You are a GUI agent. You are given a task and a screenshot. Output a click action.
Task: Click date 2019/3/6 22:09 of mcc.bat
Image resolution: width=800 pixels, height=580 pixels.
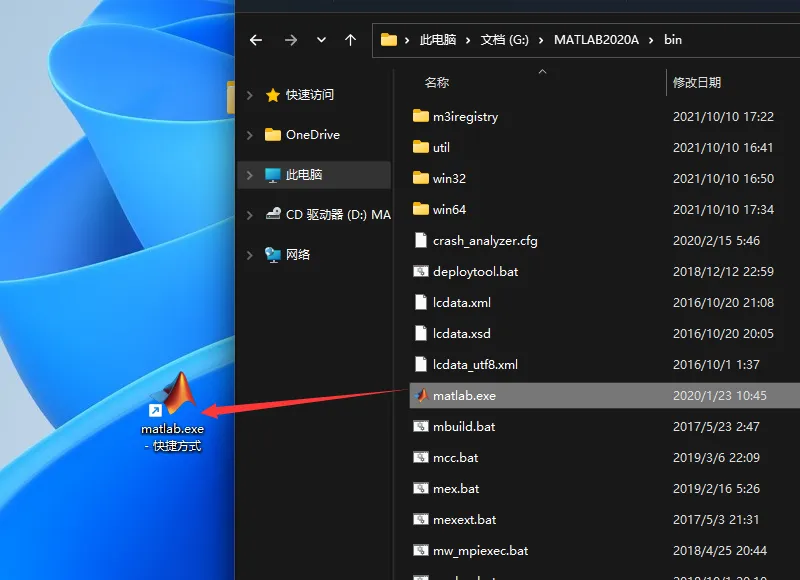pyautogui.click(x=716, y=458)
